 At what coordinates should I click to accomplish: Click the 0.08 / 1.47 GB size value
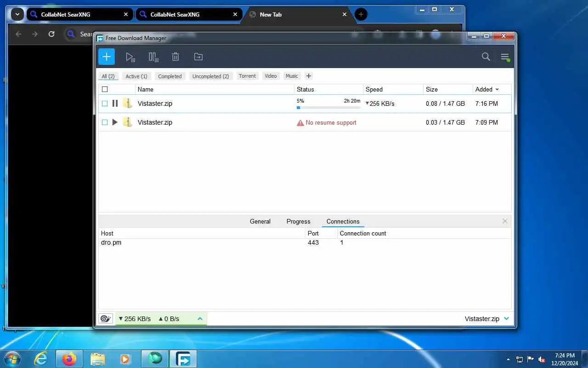[445, 103]
